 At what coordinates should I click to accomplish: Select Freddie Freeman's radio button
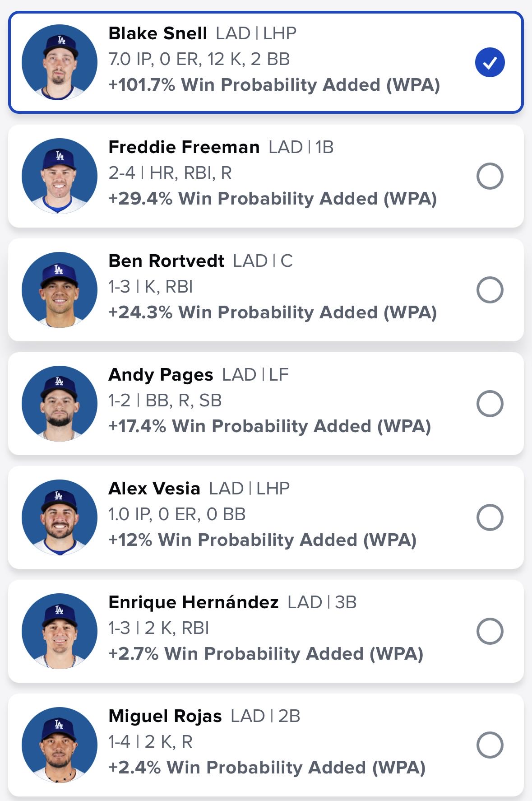[490, 176]
